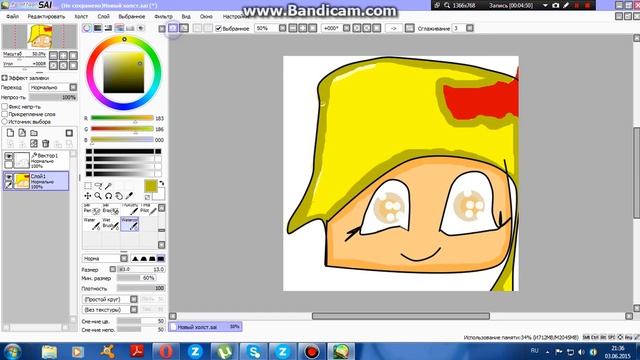Choose the Water brush tool
The height and width of the screenshot is (360, 640).
point(92,224)
